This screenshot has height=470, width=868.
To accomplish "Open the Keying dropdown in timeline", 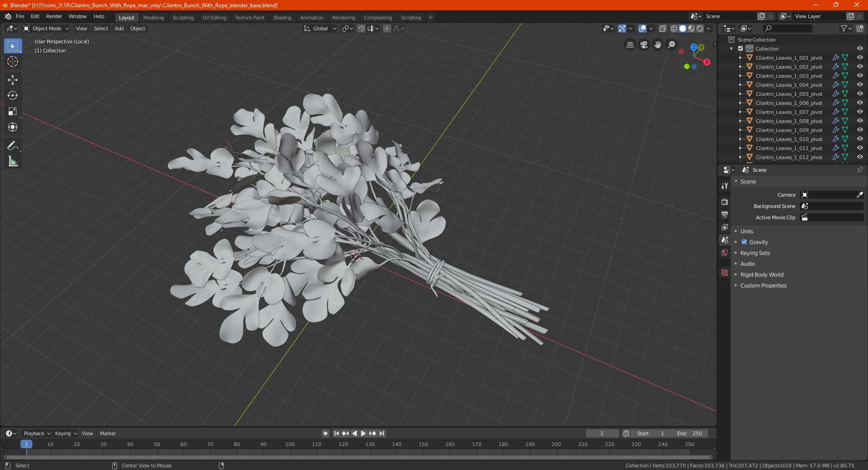I will tap(66, 433).
